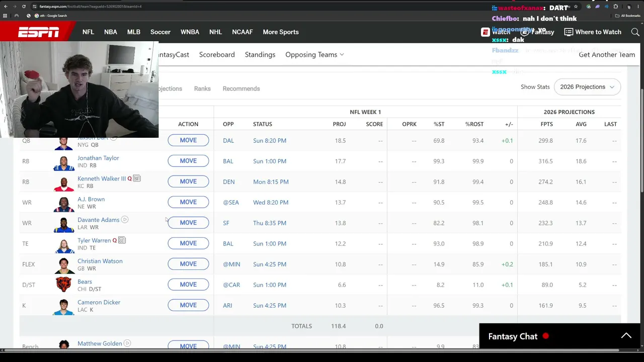This screenshot has height=362, width=644.
Task: Open the site info icon in the address bar
Action: coord(34,7)
